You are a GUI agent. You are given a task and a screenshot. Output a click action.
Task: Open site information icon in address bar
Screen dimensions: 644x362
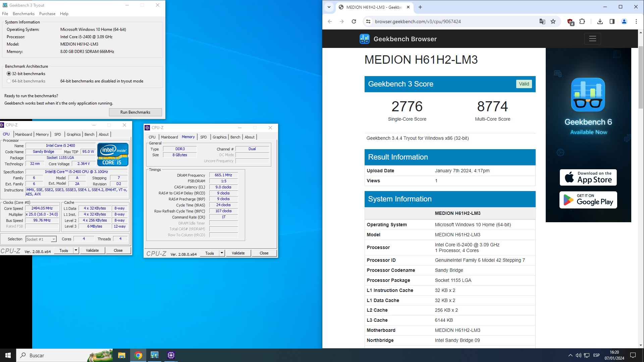point(368,21)
